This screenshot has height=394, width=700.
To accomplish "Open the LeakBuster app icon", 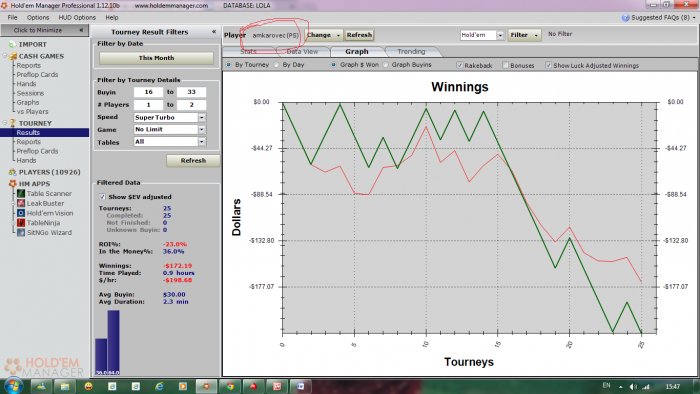I will (x=21, y=203).
